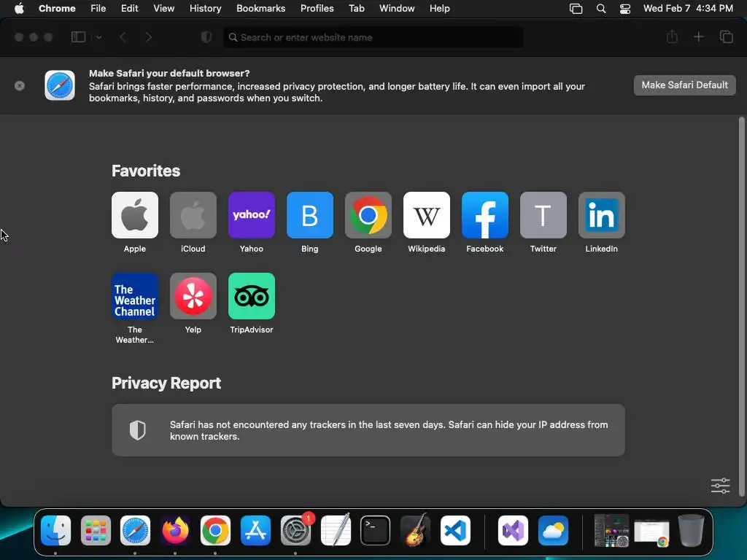
Task: Open TextEdit from the Dock
Action: (336, 530)
